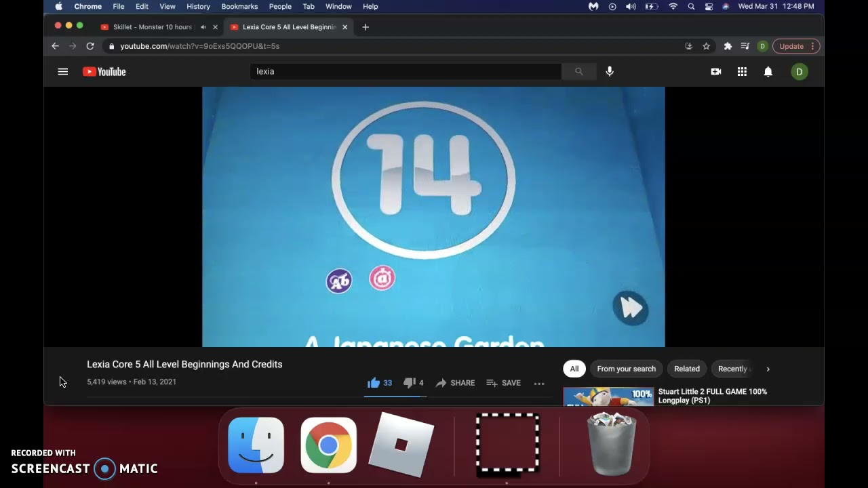This screenshot has height=488, width=868.
Task: Dislike the video with thumbs down
Action: [x=410, y=383]
